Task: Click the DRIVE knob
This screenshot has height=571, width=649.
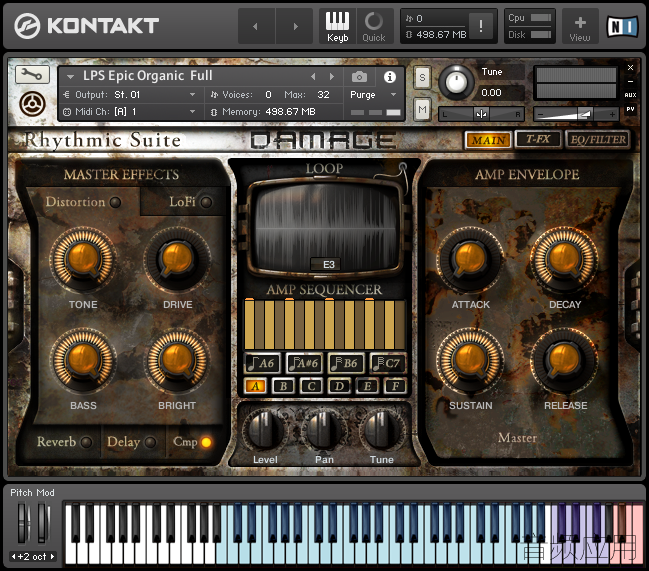Action: point(177,259)
